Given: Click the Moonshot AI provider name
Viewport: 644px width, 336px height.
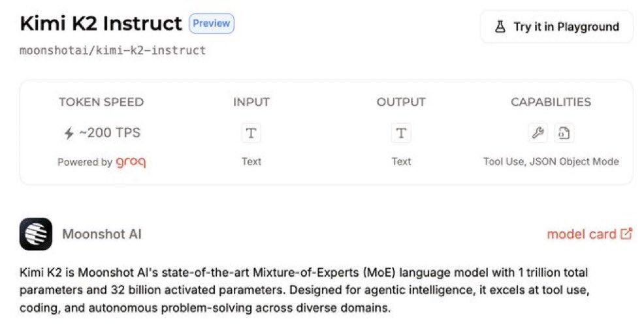Looking at the screenshot, I should pos(102,234).
